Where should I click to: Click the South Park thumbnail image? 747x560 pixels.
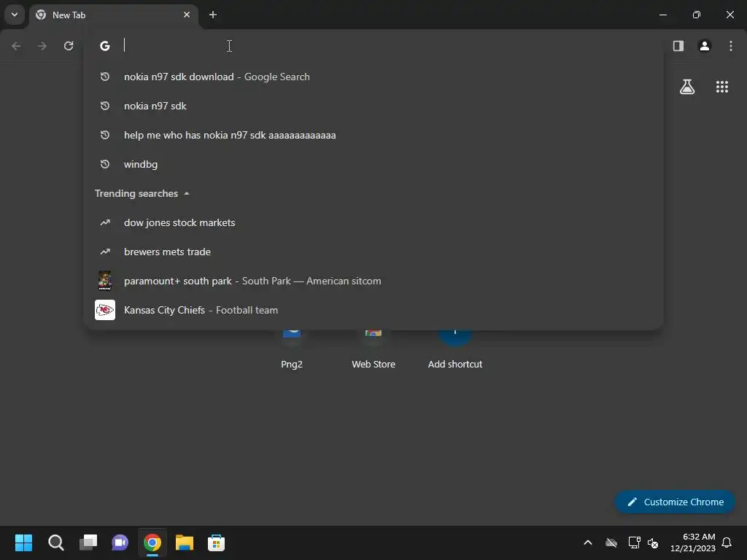(105, 281)
